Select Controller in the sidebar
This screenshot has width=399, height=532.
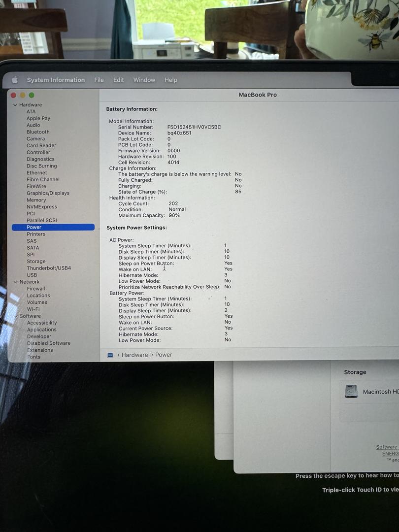pos(38,152)
